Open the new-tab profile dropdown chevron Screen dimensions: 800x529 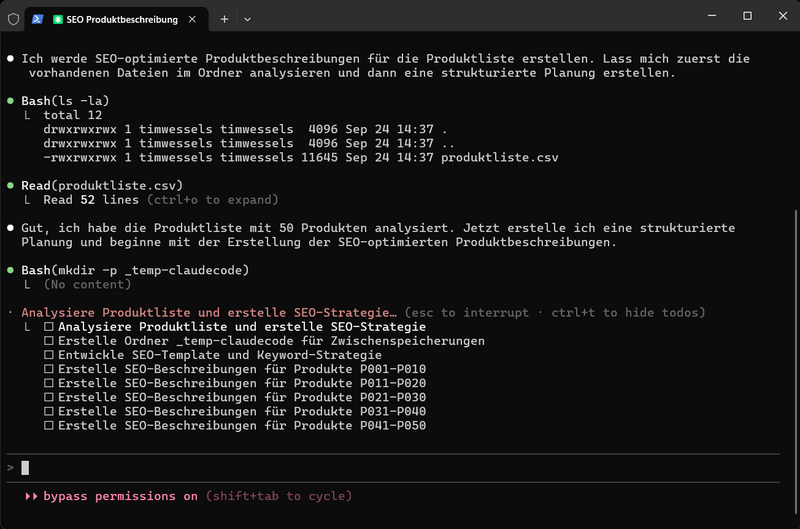(248, 19)
